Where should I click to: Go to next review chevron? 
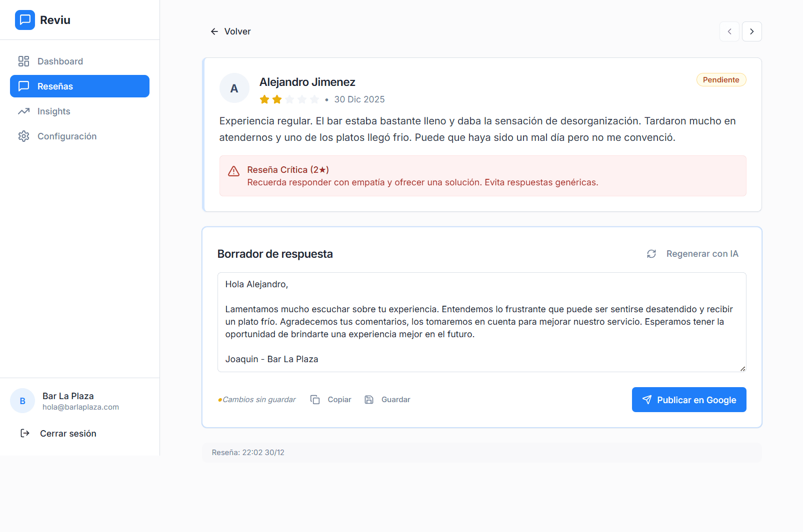(751, 31)
